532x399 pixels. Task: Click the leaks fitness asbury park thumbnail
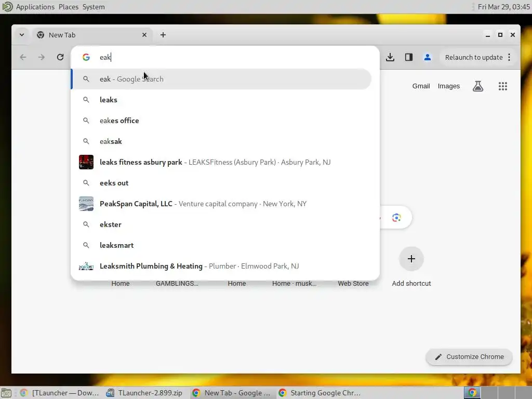tap(86, 162)
